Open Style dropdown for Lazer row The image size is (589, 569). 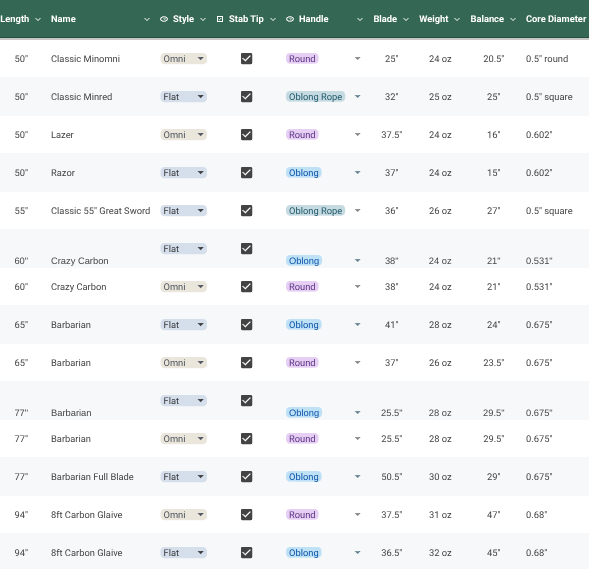(x=184, y=135)
